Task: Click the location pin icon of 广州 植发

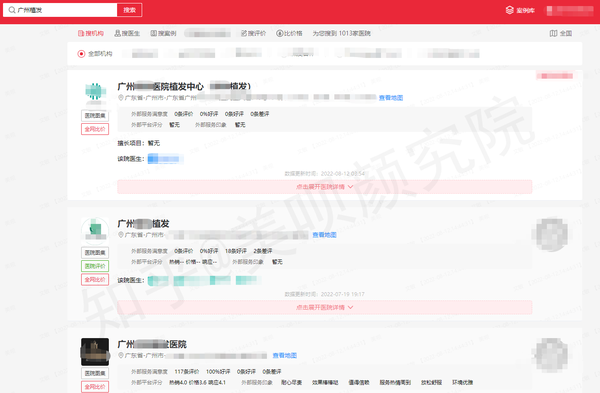Action: click(x=121, y=235)
